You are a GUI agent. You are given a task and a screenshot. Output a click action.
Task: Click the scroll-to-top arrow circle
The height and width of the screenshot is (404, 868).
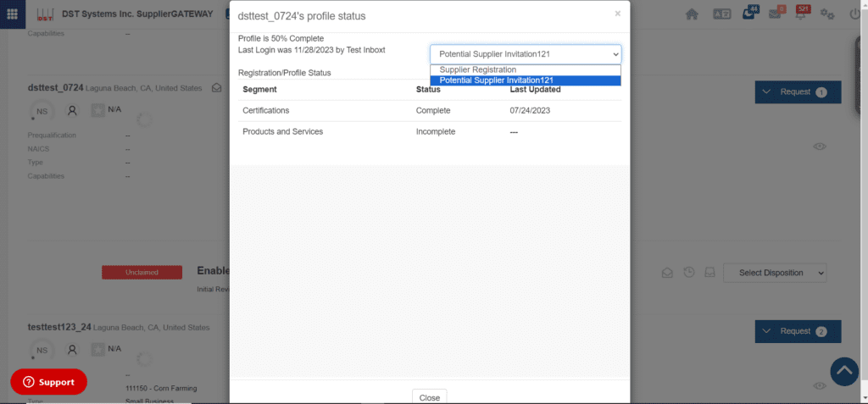843,371
